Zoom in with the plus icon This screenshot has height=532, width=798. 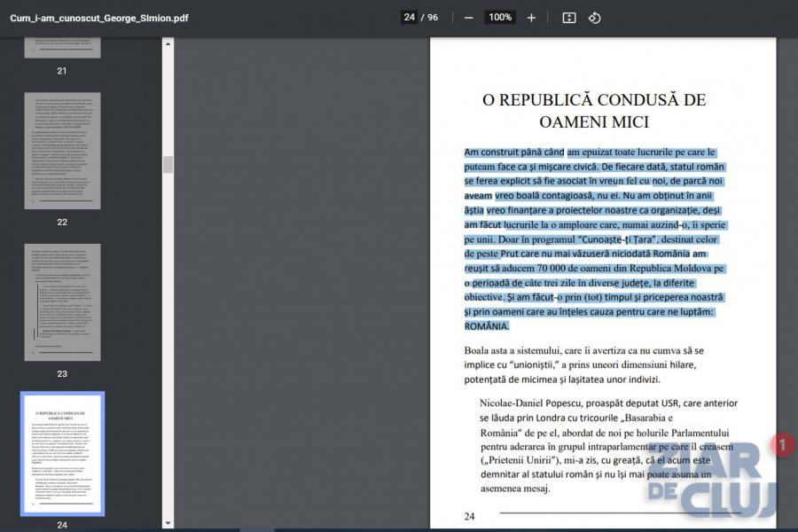point(531,18)
